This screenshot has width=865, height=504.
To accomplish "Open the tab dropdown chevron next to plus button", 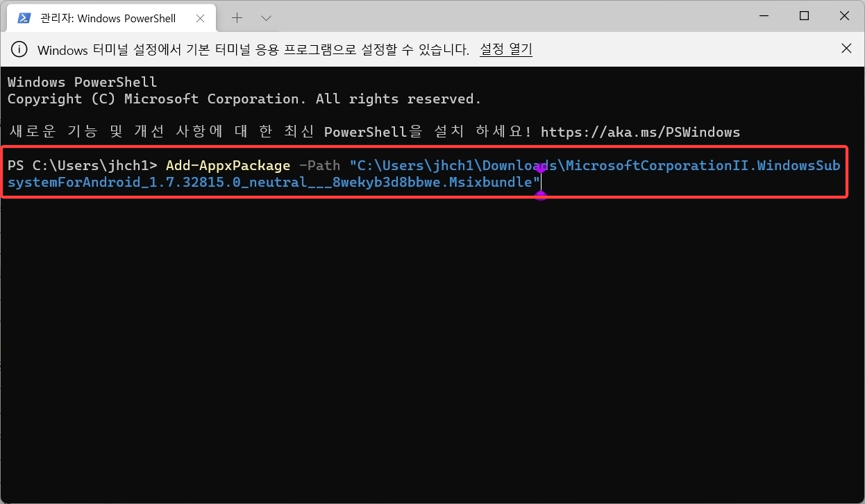I will 266,17.
